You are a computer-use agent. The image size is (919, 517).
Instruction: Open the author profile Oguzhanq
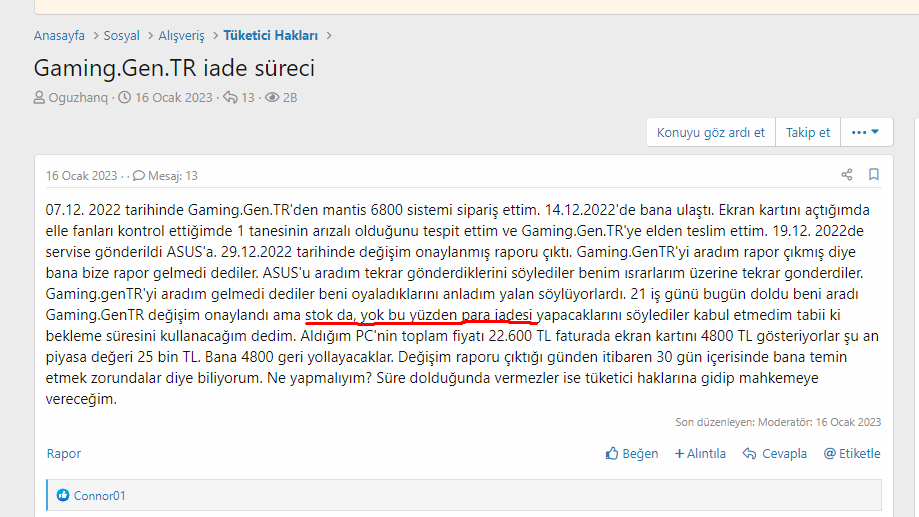coord(78,98)
